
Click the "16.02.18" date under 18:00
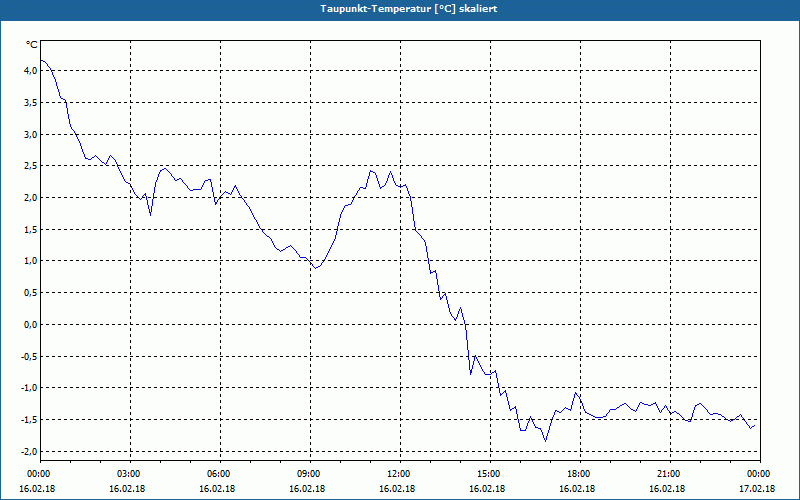point(577,489)
